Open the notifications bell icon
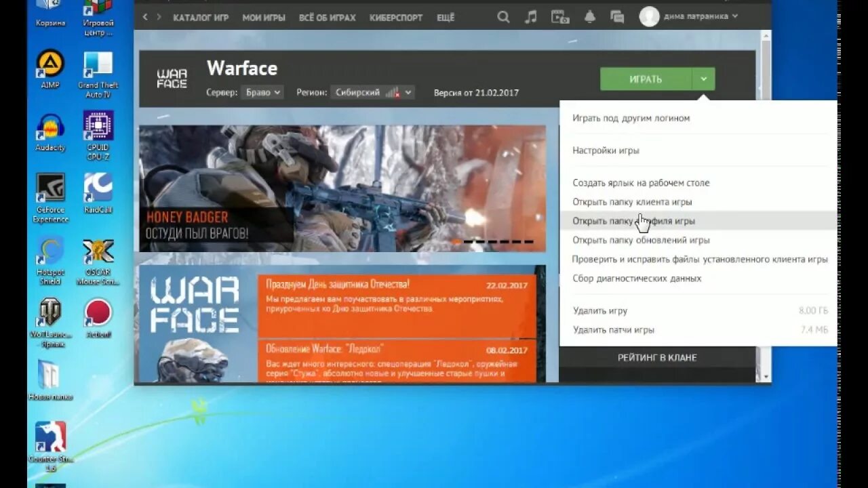Image resolution: width=868 pixels, height=488 pixels. (x=590, y=17)
